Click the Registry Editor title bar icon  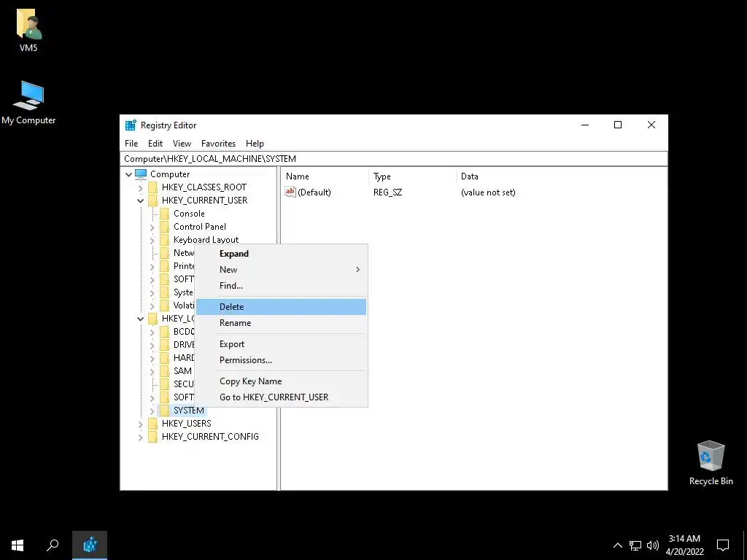pos(131,125)
